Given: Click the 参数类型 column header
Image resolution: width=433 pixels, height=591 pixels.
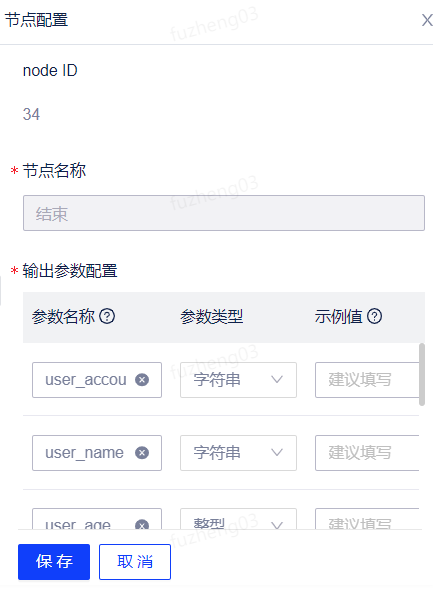Looking at the screenshot, I should [211, 316].
